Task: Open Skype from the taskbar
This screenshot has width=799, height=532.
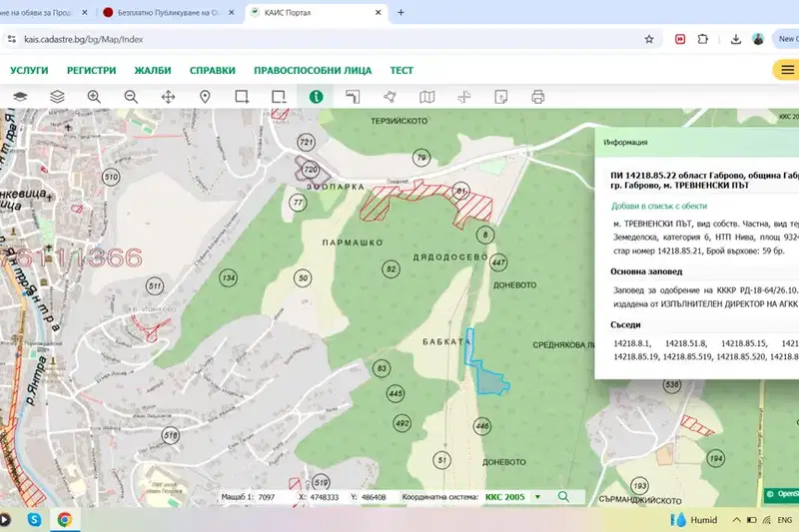Action: point(34,519)
